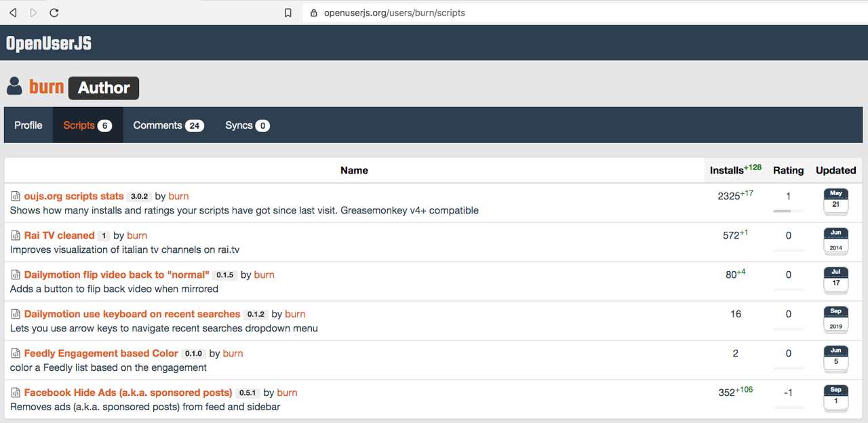Image resolution: width=868 pixels, height=423 pixels.
Task: Click script icon for Facebook Hide Ads
Action: coord(16,393)
